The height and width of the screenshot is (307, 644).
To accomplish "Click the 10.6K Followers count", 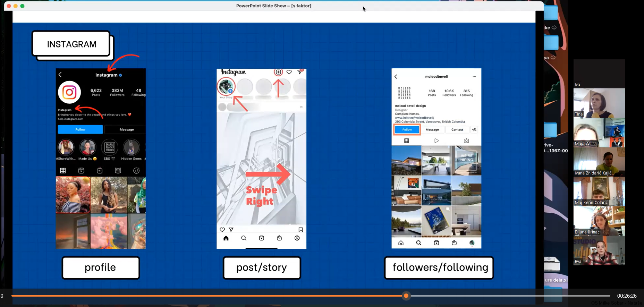I will pos(449,93).
